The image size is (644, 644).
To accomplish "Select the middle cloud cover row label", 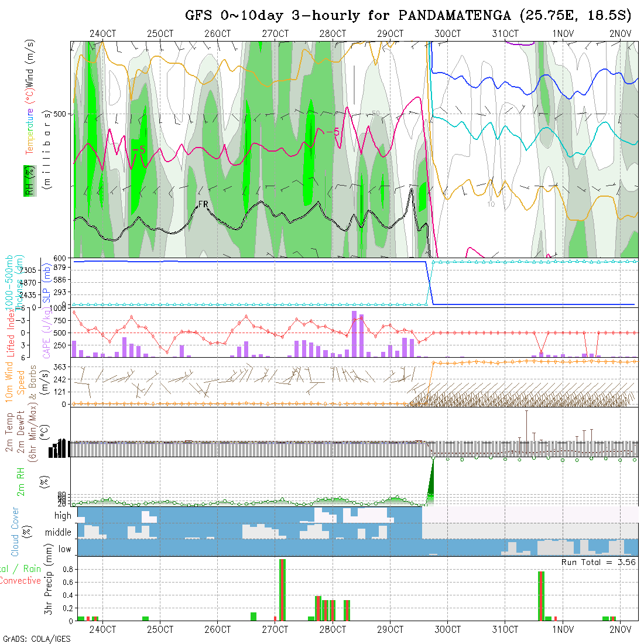I will (x=58, y=533).
